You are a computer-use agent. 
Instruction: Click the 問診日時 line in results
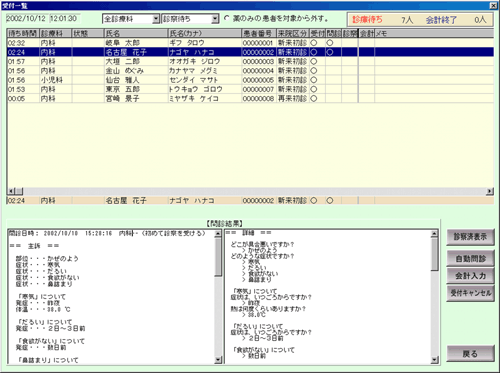pos(107,233)
